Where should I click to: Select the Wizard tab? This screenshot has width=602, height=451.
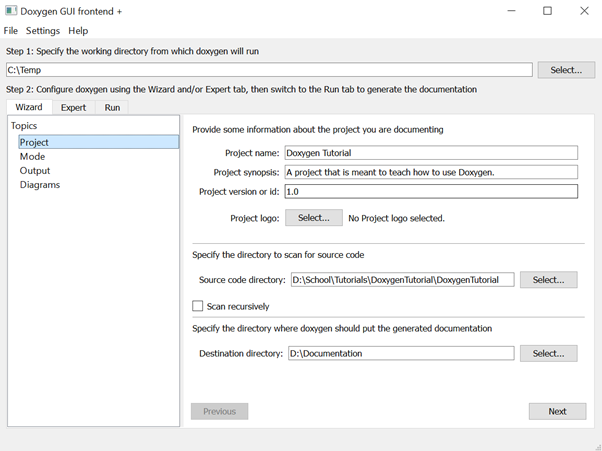(29, 107)
